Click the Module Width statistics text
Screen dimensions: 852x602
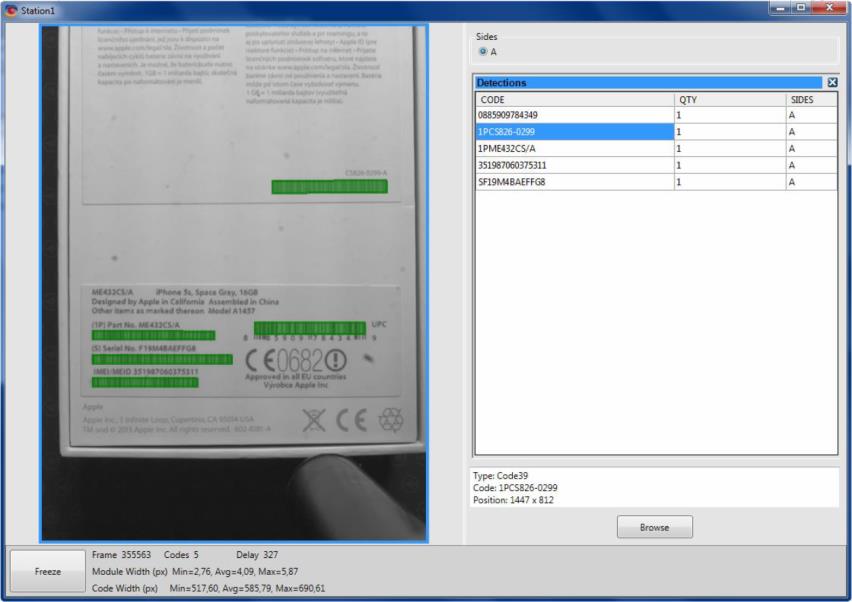click(195, 572)
